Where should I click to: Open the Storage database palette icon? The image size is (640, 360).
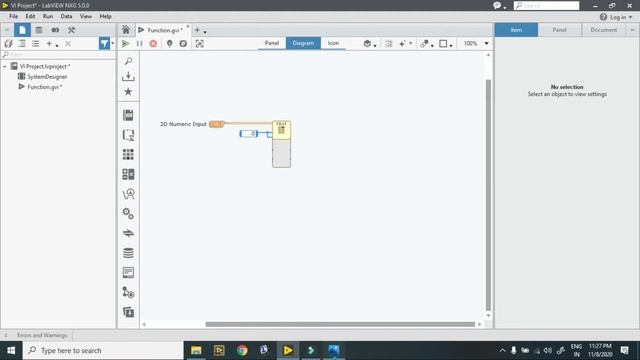[128, 253]
